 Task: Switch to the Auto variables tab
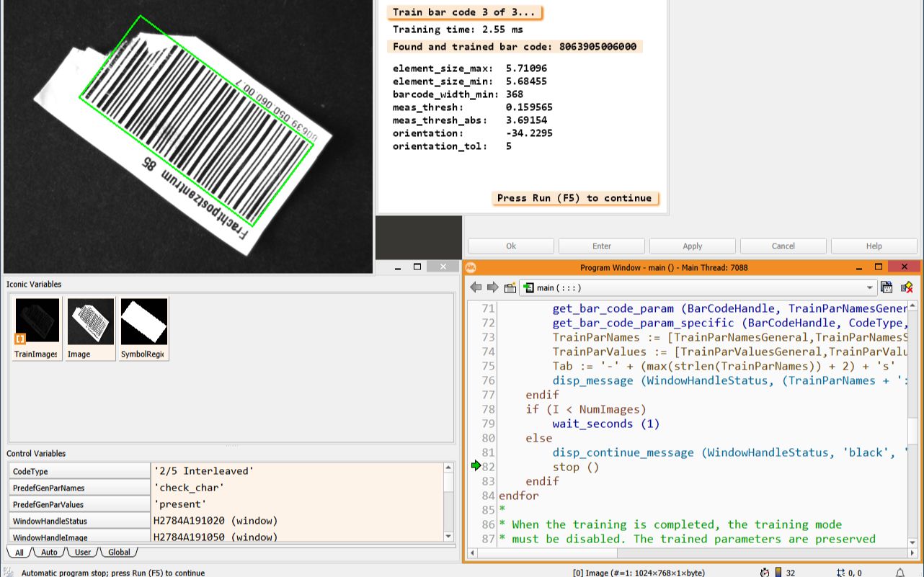pyautogui.click(x=49, y=553)
